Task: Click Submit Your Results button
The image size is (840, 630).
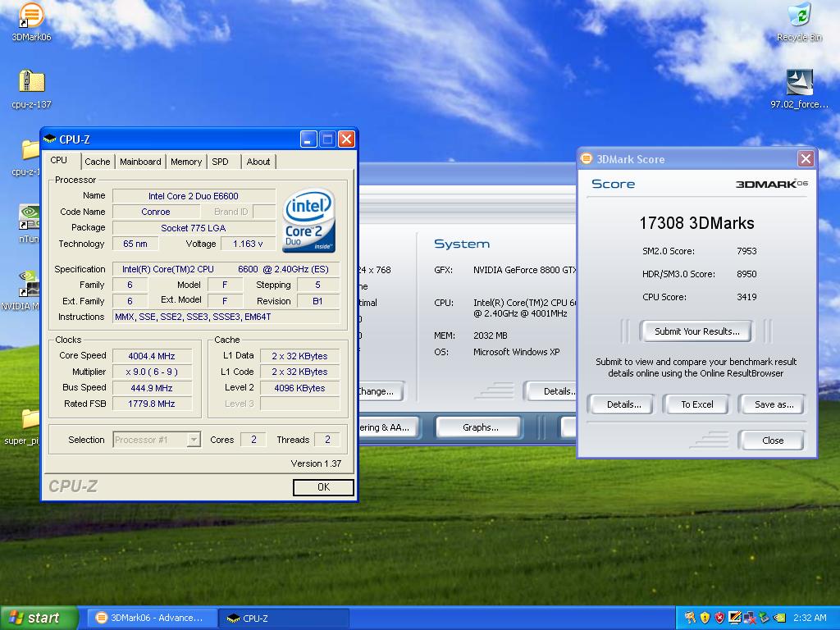Action: point(696,331)
